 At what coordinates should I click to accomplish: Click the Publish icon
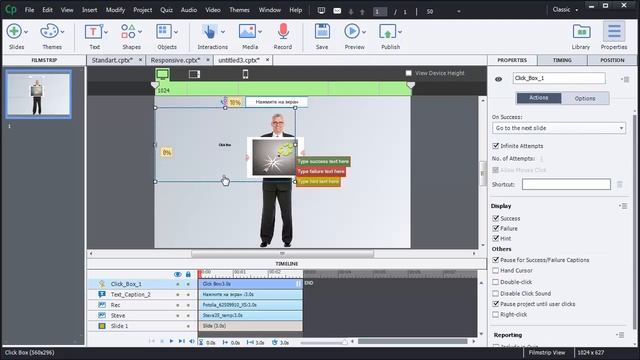(387, 31)
